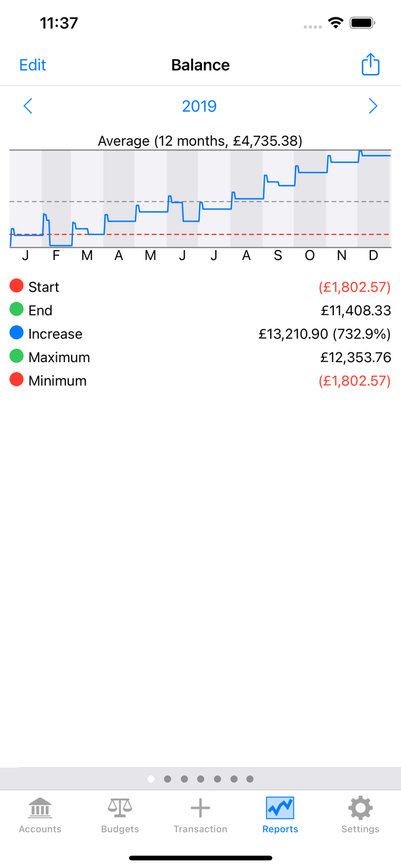
Task: Tap the Edit button
Action: coord(32,64)
